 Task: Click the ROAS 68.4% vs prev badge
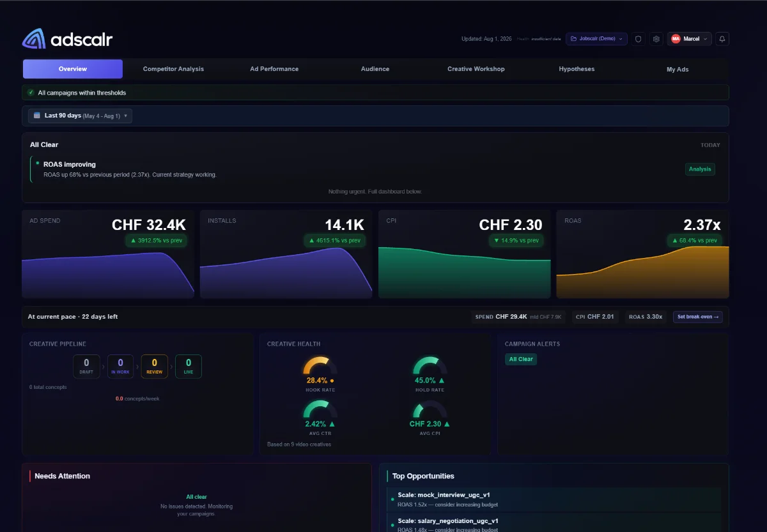tap(695, 241)
